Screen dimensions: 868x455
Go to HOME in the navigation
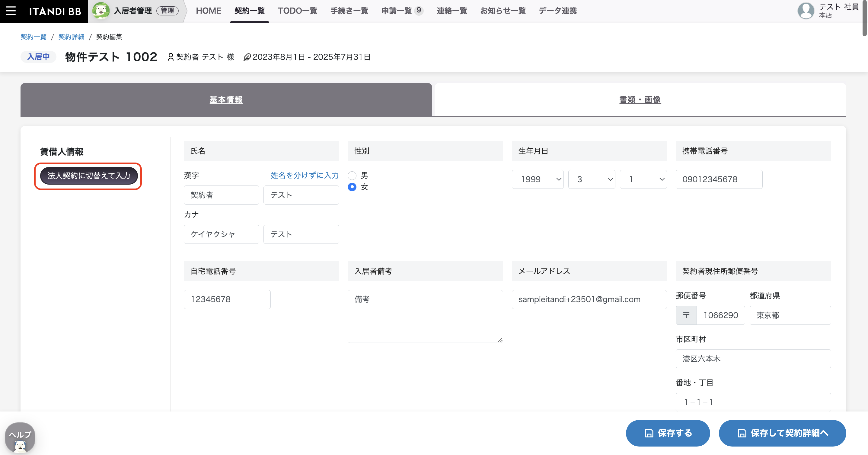tap(209, 11)
